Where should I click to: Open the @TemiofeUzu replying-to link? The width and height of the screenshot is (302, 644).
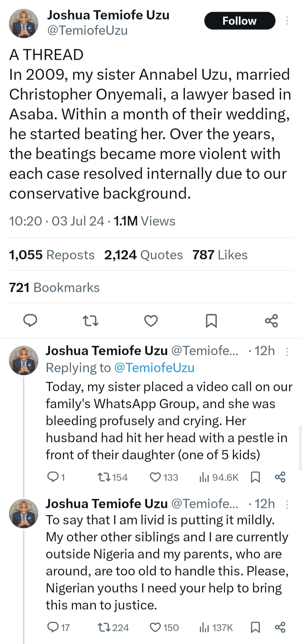coord(154,368)
